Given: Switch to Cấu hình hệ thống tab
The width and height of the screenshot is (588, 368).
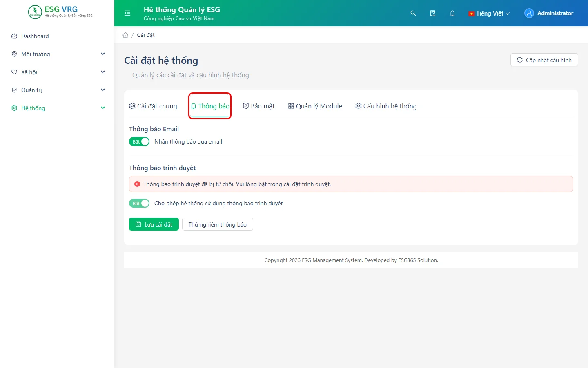Looking at the screenshot, I should [x=386, y=106].
